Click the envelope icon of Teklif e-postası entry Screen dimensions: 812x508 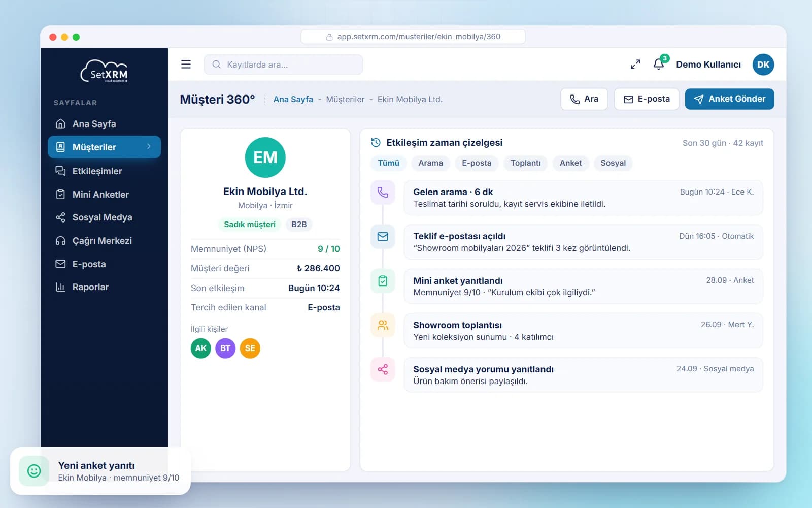tap(383, 237)
